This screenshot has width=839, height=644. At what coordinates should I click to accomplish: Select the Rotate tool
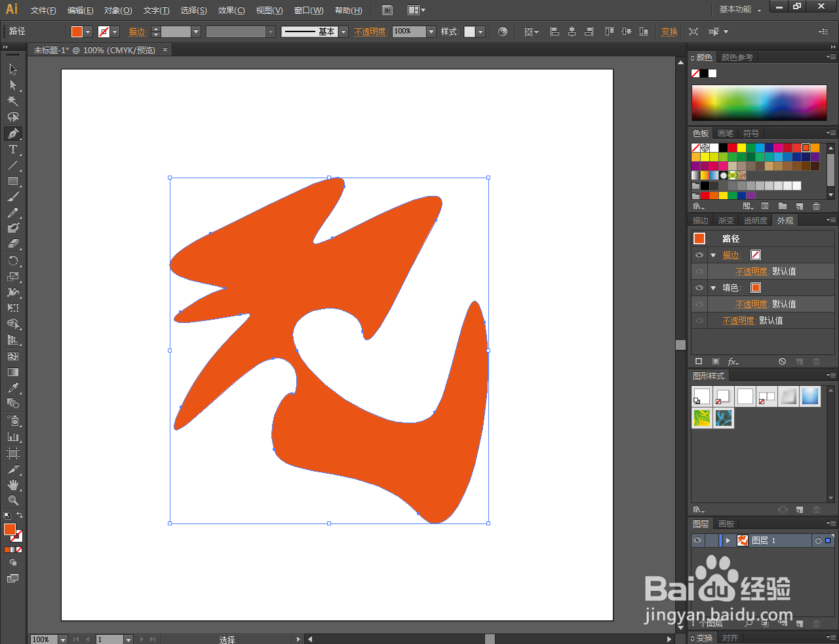(12, 261)
